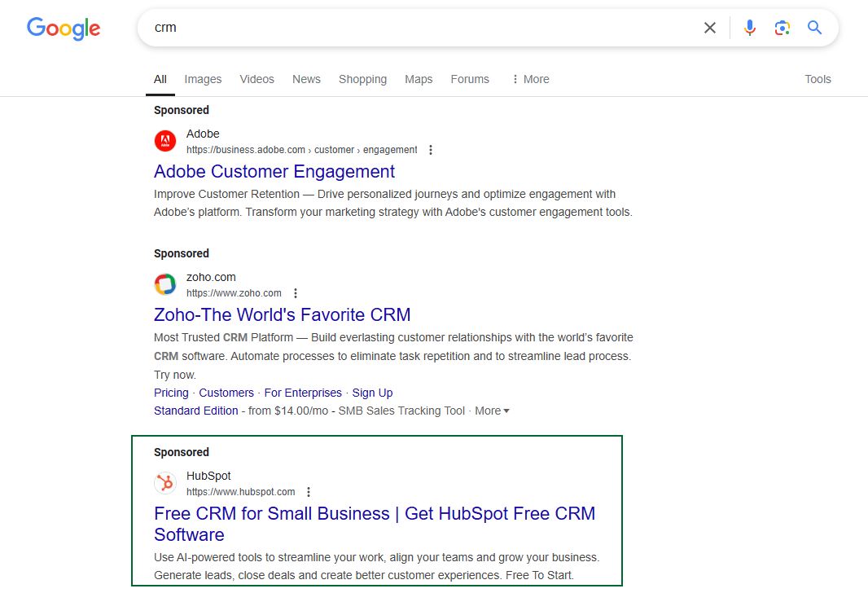Open Google Lens image search
Image resolution: width=868 pixels, height=593 pixels.
[782, 27]
